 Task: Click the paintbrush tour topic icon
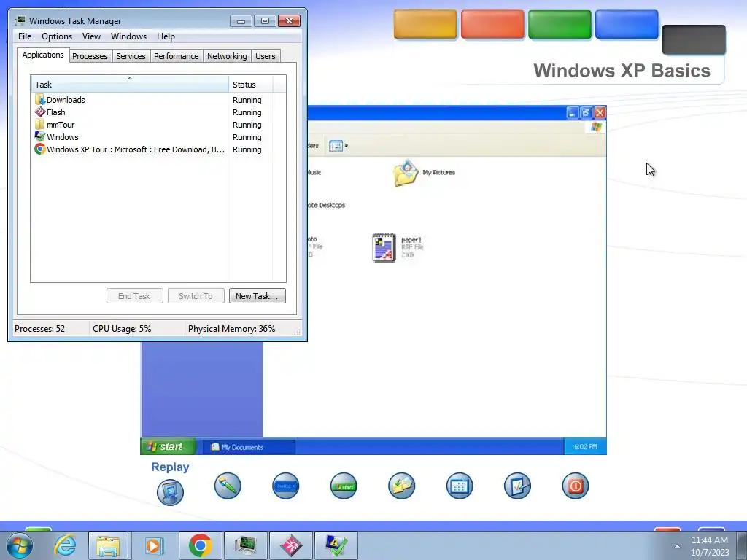pos(228,486)
